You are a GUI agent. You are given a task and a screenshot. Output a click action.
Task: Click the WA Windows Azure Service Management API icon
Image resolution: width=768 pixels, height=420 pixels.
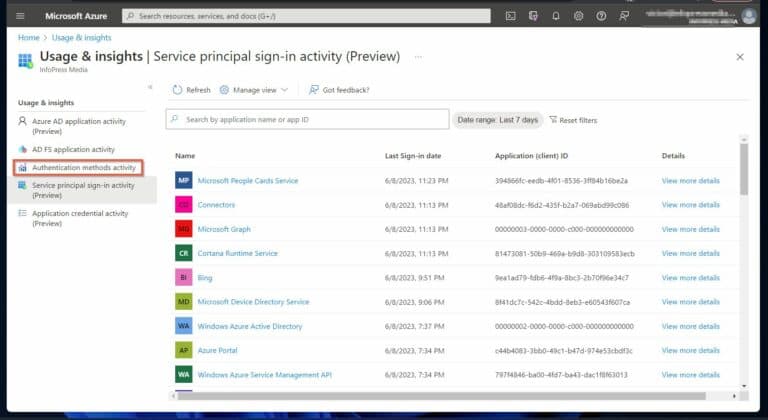coord(184,374)
